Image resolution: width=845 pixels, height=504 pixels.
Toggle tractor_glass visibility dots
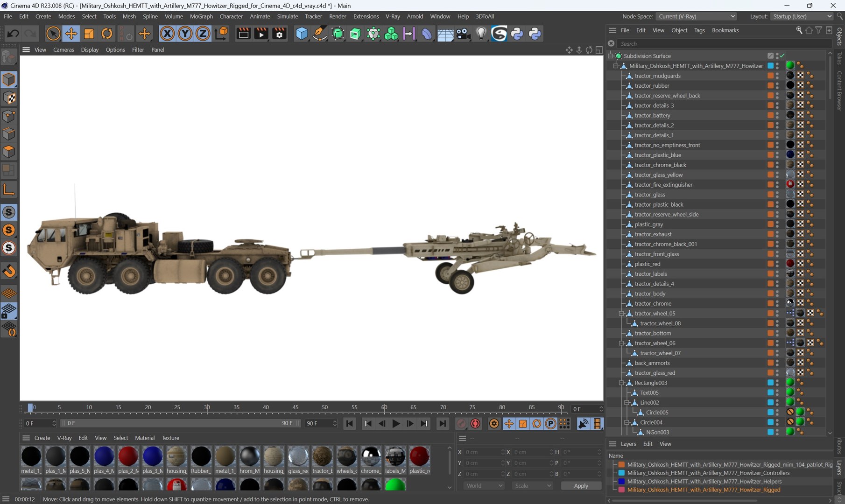click(x=777, y=195)
